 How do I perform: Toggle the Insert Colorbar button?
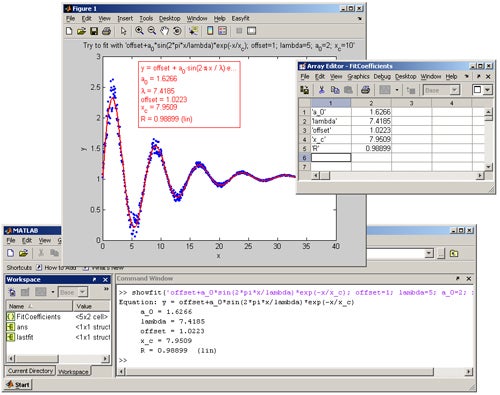coord(210,31)
